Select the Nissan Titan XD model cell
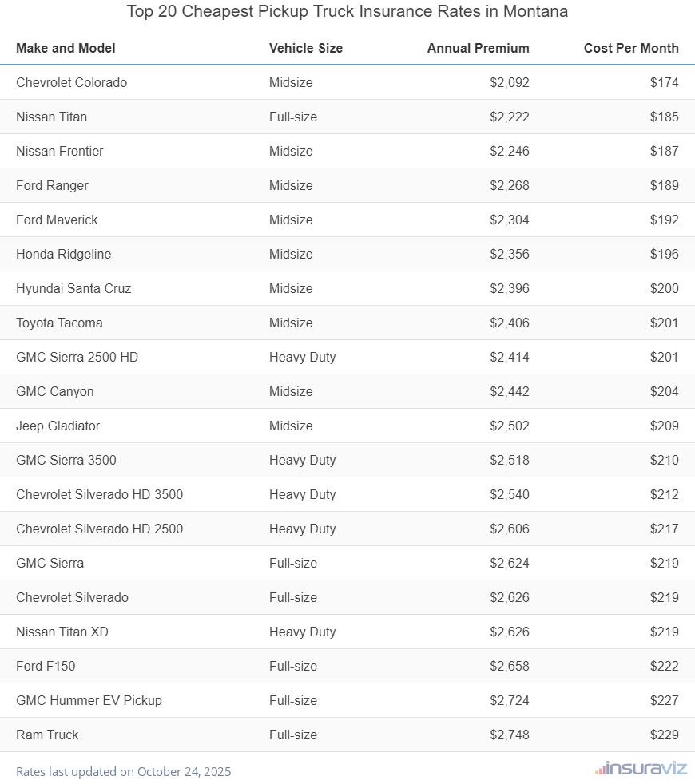The height and width of the screenshot is (784, 695). point(62,632)
